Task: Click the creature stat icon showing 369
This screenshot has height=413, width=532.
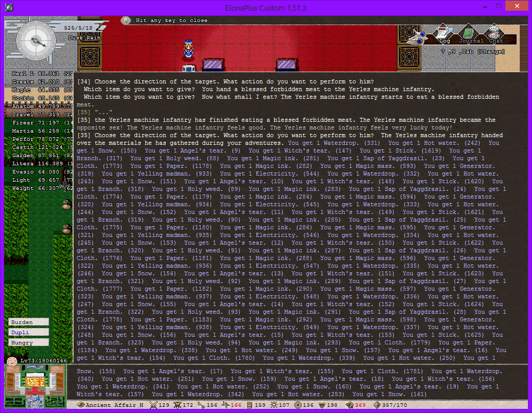Action: (x=349, y=404)
